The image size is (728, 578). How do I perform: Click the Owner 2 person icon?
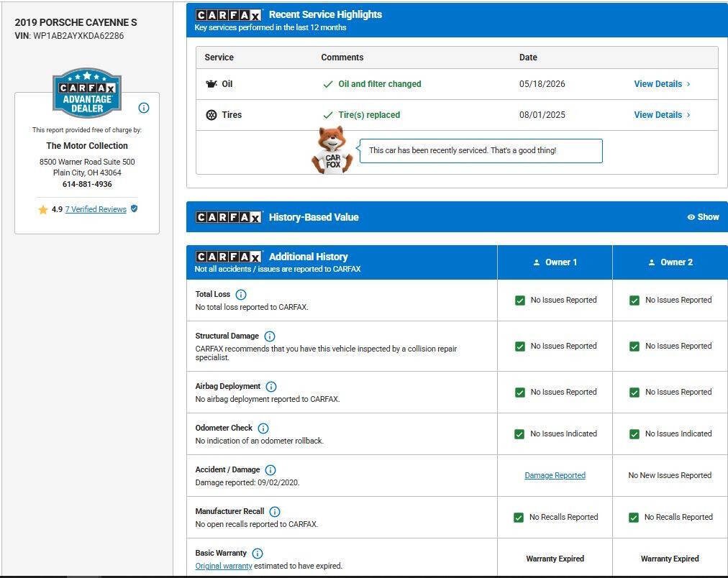(652, 262)
